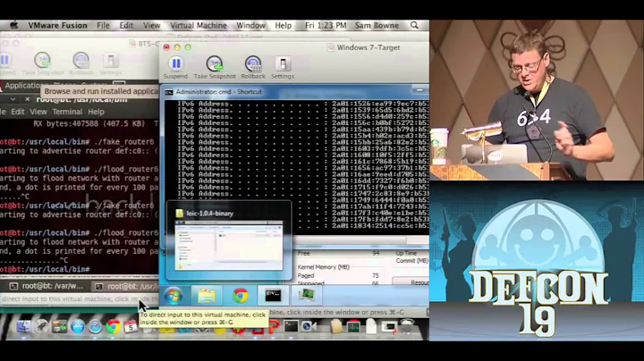Click the Free value 94

tap(376, 254)
